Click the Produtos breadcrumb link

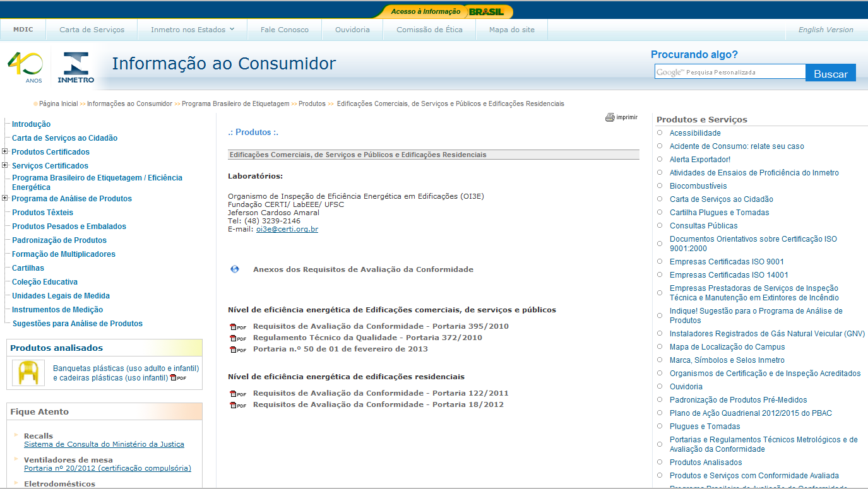(312, 103)
